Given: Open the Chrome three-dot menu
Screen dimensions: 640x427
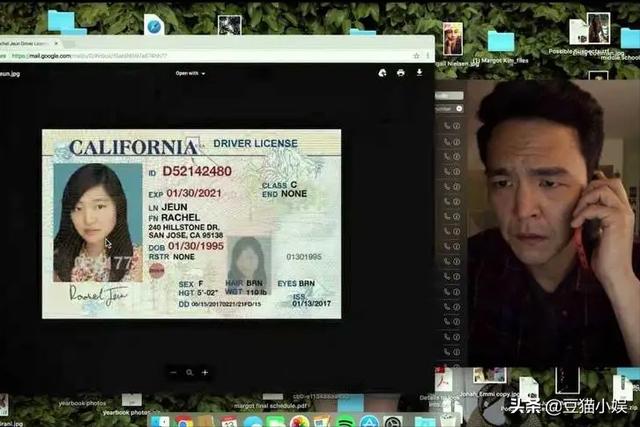Looking at the screenshot, I should click(x=428, y=56).
